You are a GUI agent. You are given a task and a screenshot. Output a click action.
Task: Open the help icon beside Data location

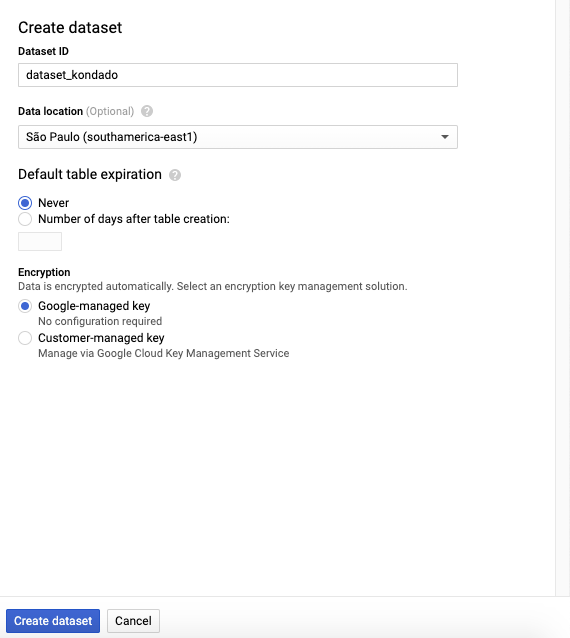[x=147, y=111]
